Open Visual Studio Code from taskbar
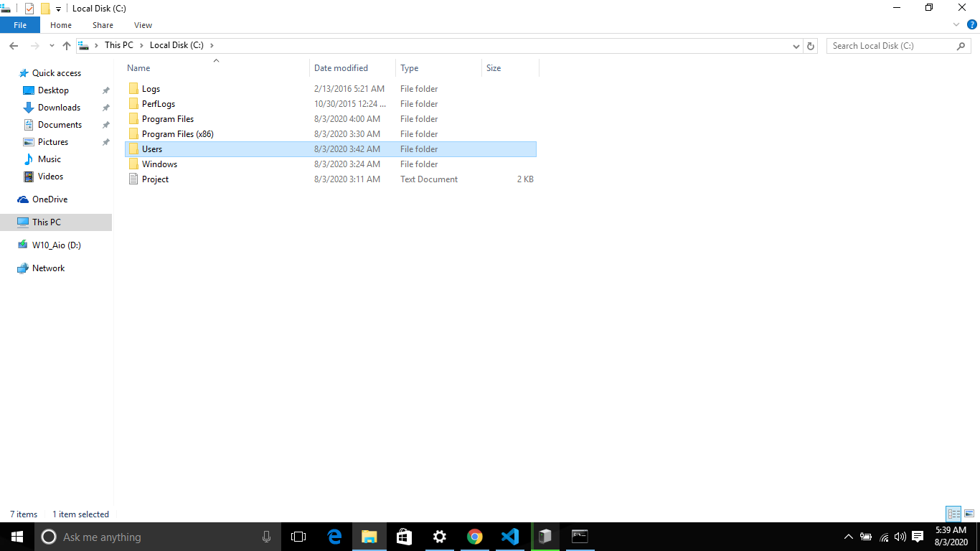The height and width of the screenshot is (551, 980). tap(510, 537)
